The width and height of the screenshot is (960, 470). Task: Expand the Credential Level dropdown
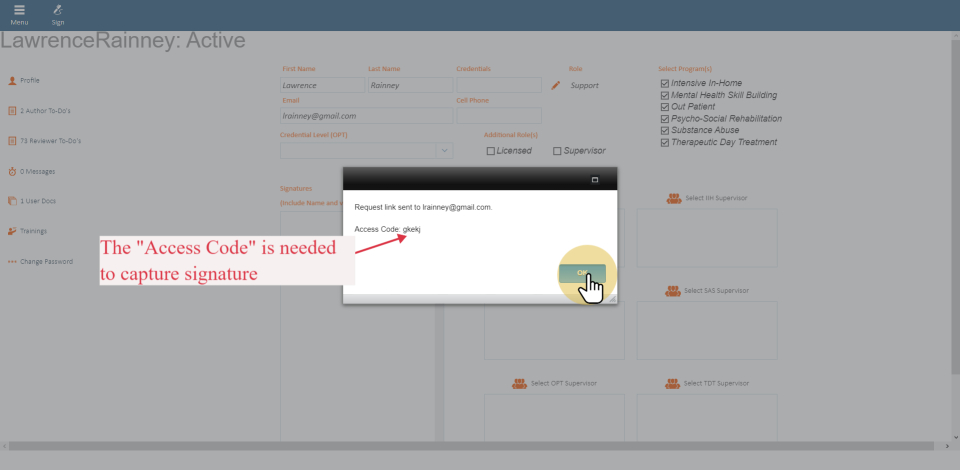(445, 150)
